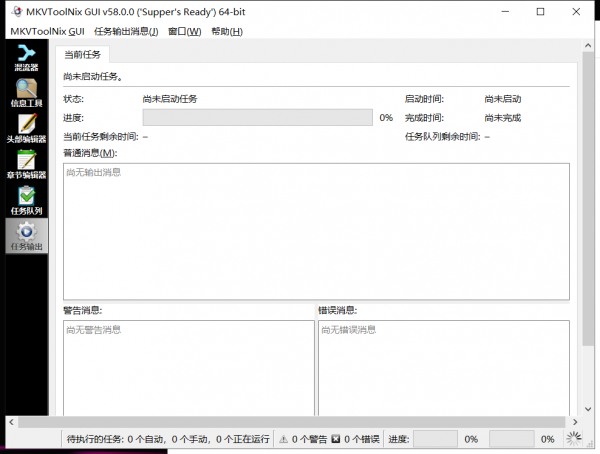600x454 pixels.
Task: Select the Job output (任务输出) tool
Action: point(26,236)
